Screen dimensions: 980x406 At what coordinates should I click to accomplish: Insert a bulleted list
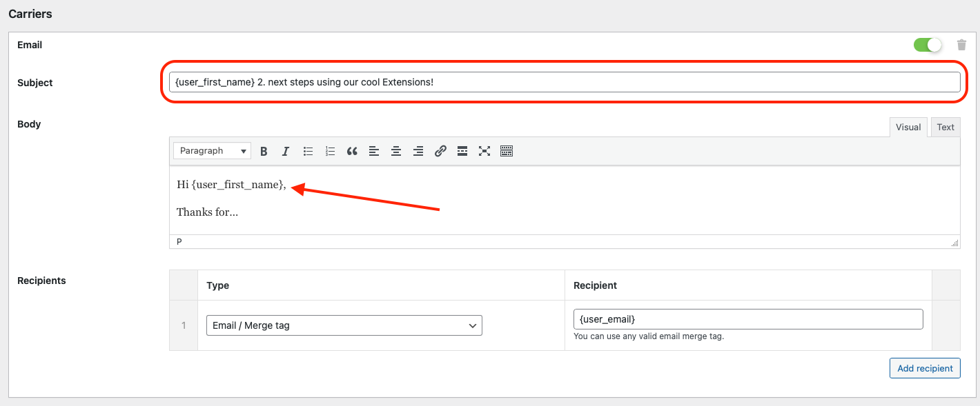coord(308,150)
